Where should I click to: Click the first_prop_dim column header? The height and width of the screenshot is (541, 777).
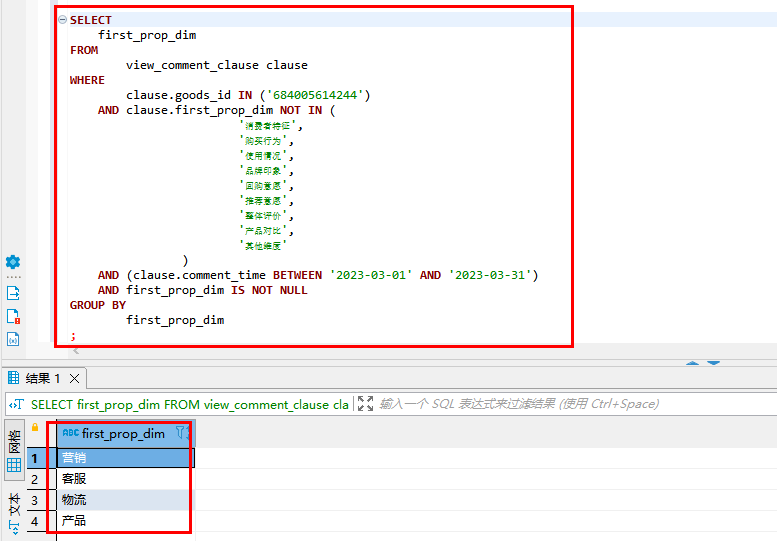pyautogui.click(x=124, y=434)
